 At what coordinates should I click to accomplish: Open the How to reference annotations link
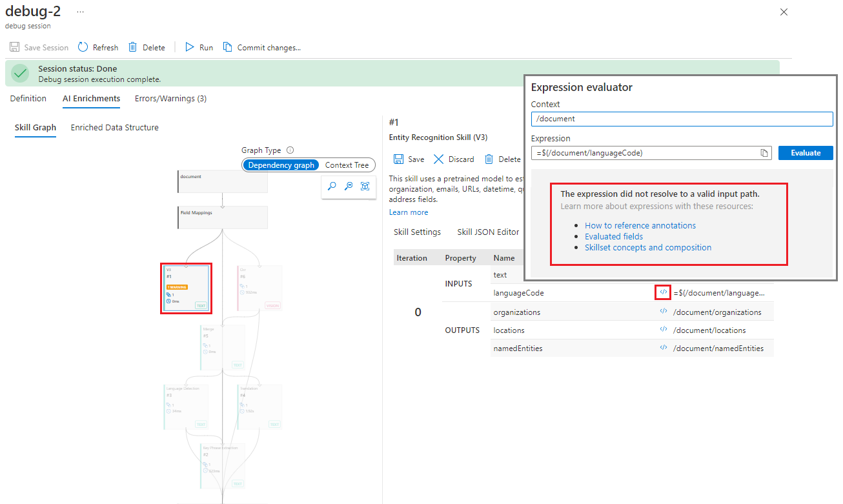[x=640, y=225]
